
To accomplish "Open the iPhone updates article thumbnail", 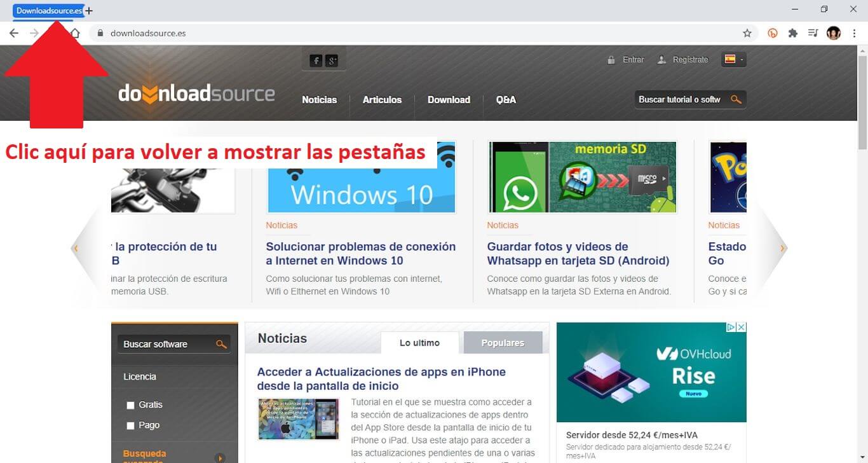I will click(299, 419).
